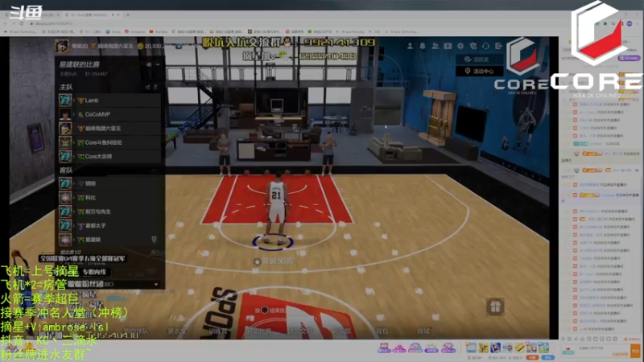Screen dimensions: 644x362
Task: Open the video replay icon in game header
Action: click(x=448, y=46)
